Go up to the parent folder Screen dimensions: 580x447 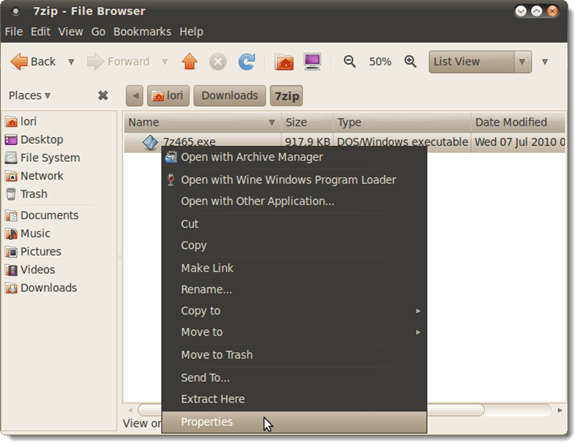coord(189,61)
